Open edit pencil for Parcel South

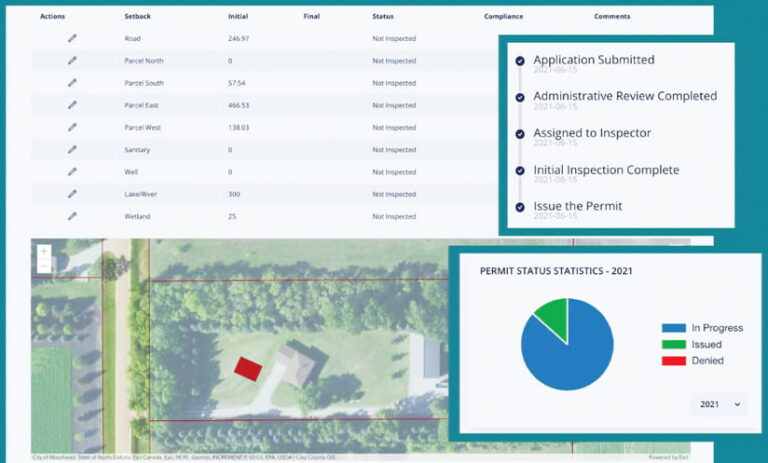72,83
